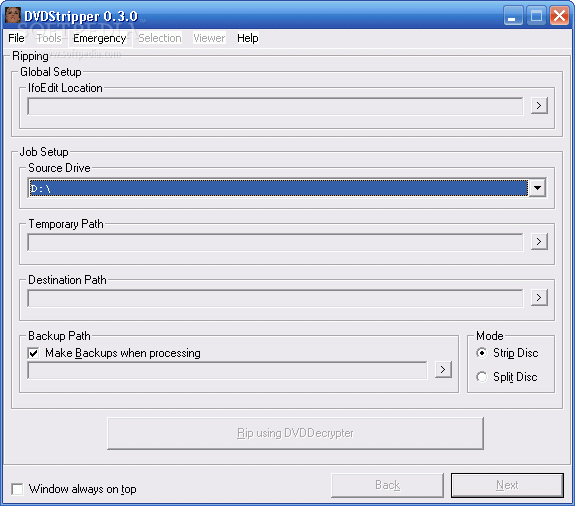Close the DVDStripper window

559,16
